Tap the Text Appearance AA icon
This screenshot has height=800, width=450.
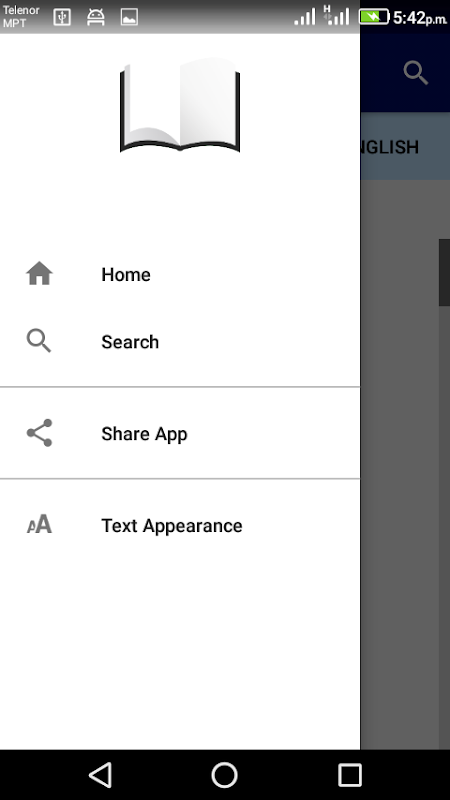(x=39, y=524)
